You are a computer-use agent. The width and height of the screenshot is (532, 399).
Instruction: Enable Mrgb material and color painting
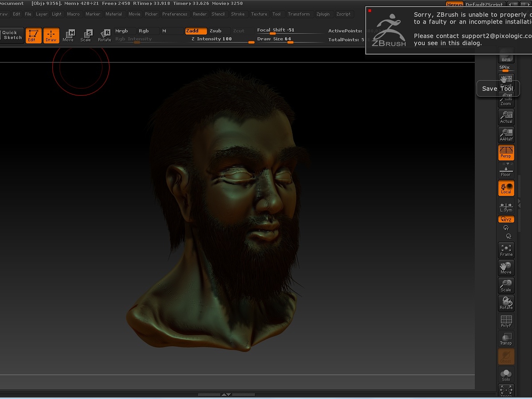[124, 31]
